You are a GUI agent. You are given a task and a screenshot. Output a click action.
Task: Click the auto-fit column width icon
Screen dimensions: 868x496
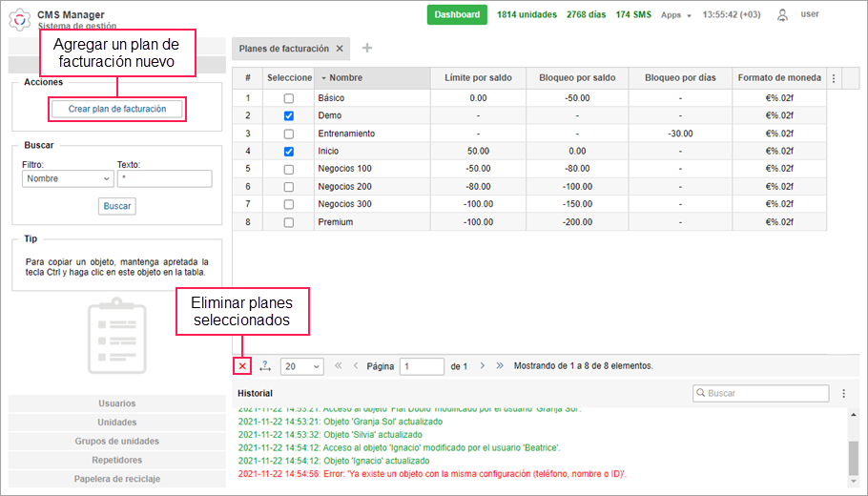coord(265,366)
